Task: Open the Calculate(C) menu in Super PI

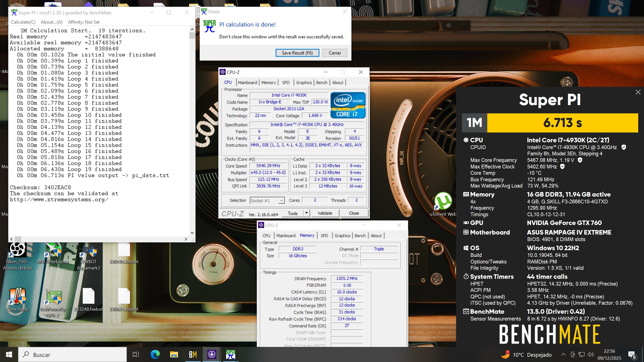Action: 23,22
